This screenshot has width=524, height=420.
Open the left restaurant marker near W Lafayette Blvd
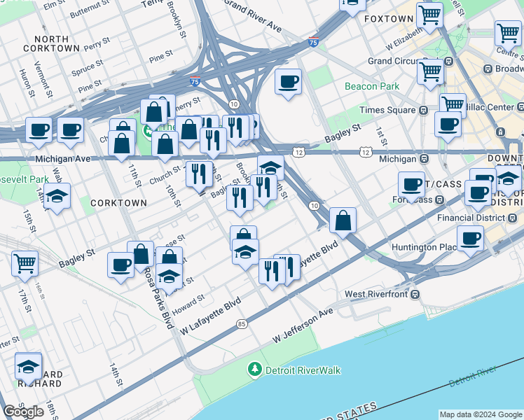pos(272,271)
